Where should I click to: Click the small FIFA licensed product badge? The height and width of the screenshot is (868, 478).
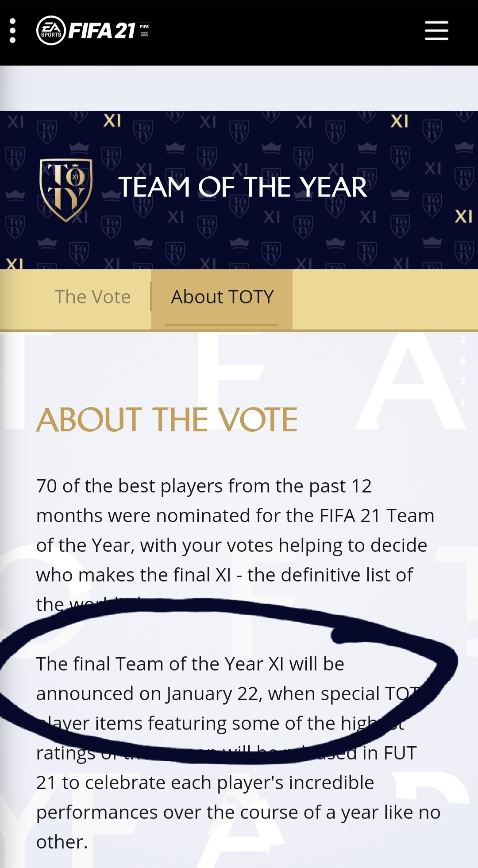point(145,30)
